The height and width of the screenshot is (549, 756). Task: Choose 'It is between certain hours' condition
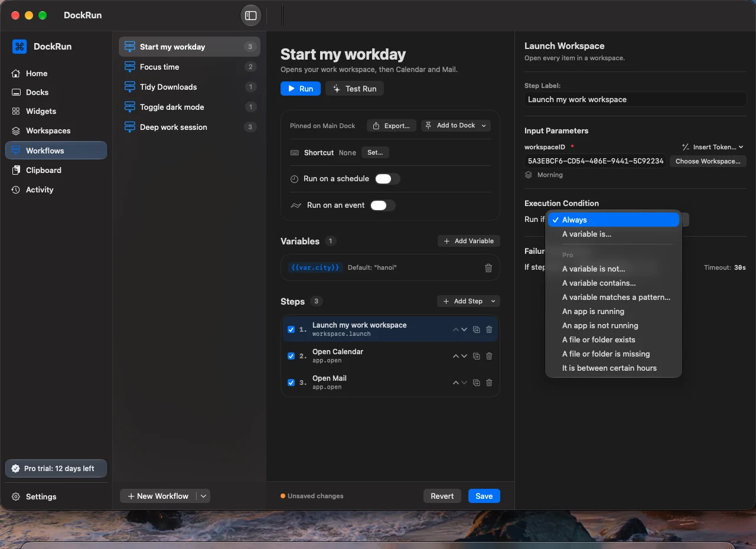click(614, 368)
